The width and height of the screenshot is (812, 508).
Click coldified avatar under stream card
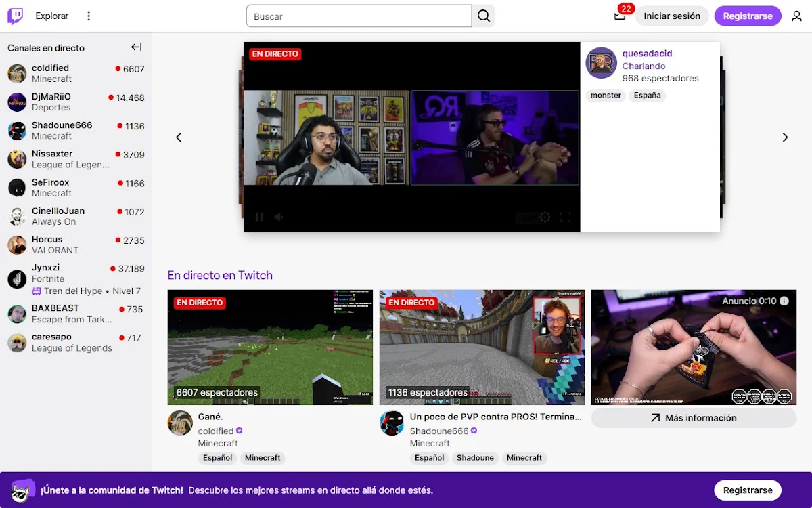coord(180,423)
